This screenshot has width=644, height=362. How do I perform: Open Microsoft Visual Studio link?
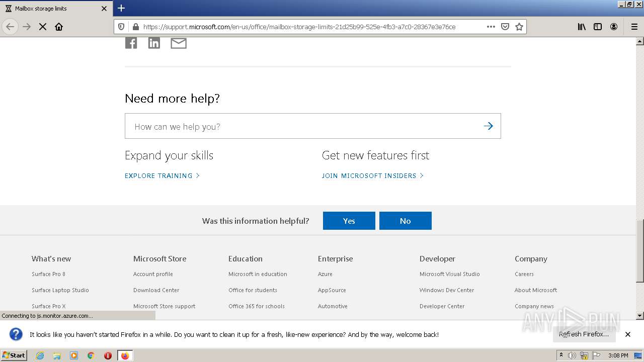tap(450, 274)
